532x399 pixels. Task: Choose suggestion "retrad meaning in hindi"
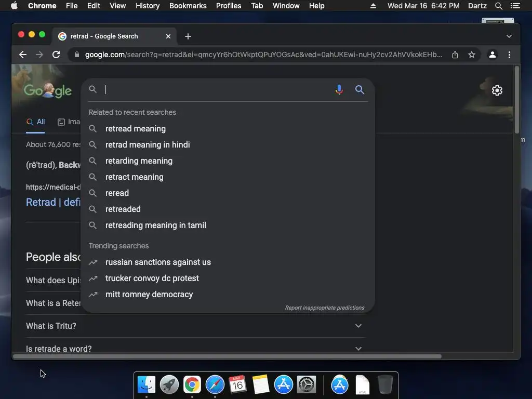(x=228, y=144)
